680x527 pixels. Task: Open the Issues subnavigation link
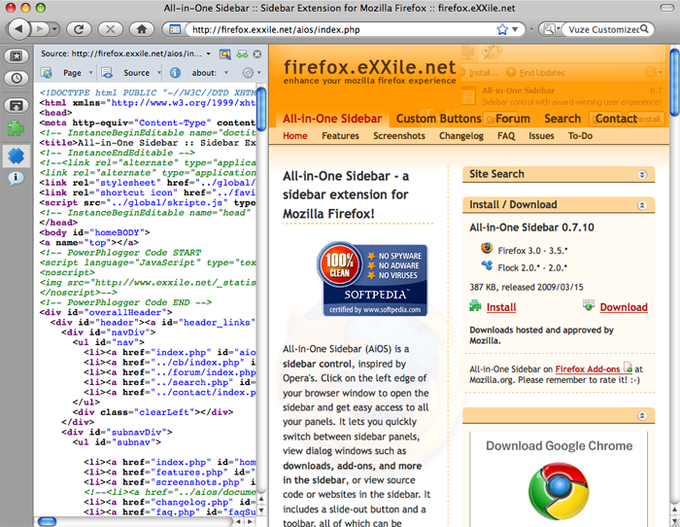(541, 136)
